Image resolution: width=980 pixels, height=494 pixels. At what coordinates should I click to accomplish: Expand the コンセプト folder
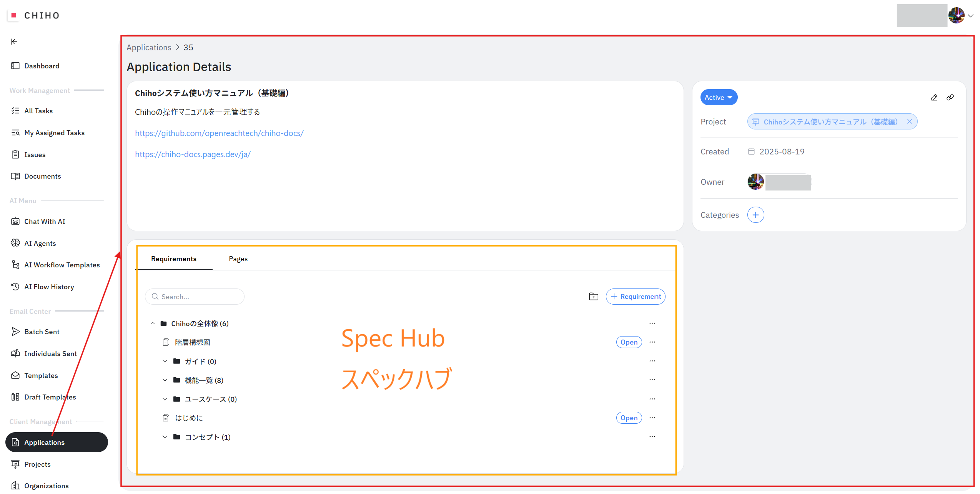coord(165,437)
